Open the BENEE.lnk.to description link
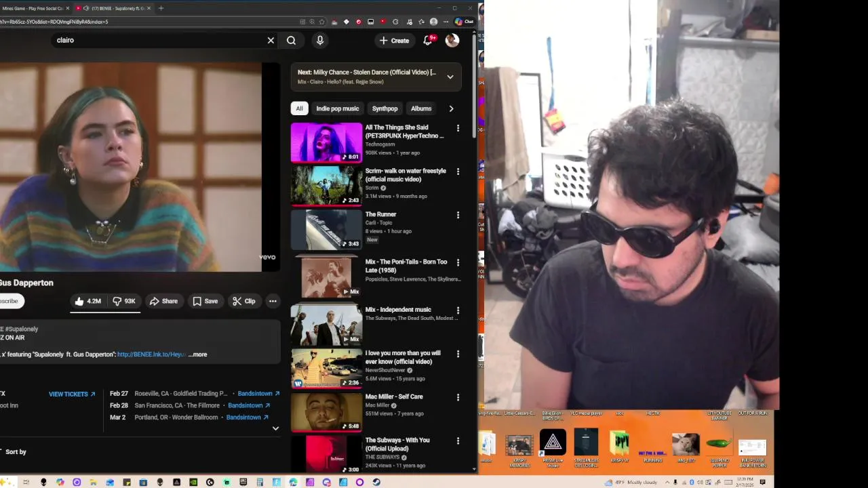 coord(151,354)
